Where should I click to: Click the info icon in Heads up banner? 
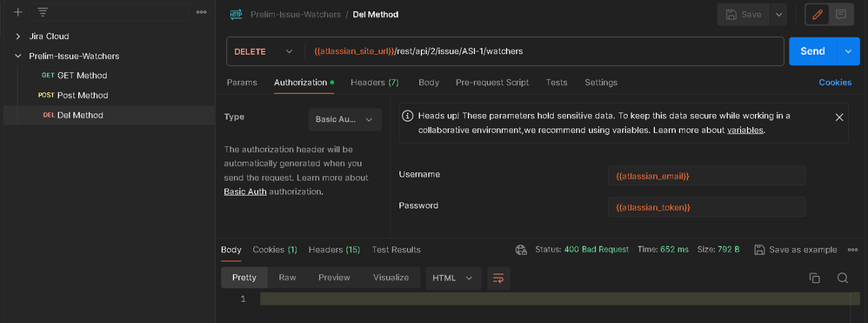click(407, 116)
